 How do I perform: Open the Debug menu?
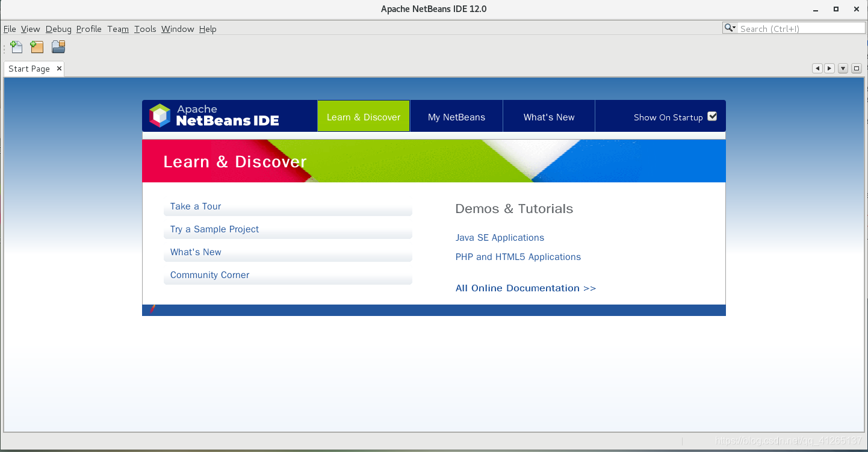tap(58, 29)
